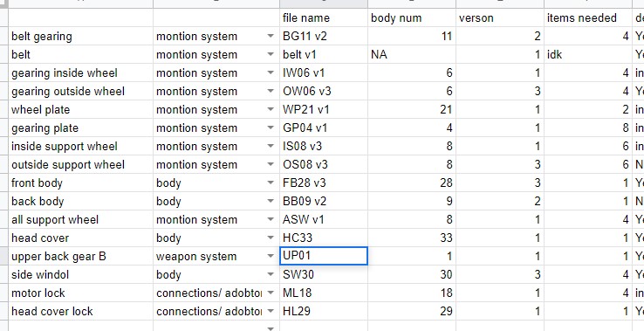The image size is (644, 331).
Task: Click body num '18' in motor lock row
Action: [x=412, y=293]
